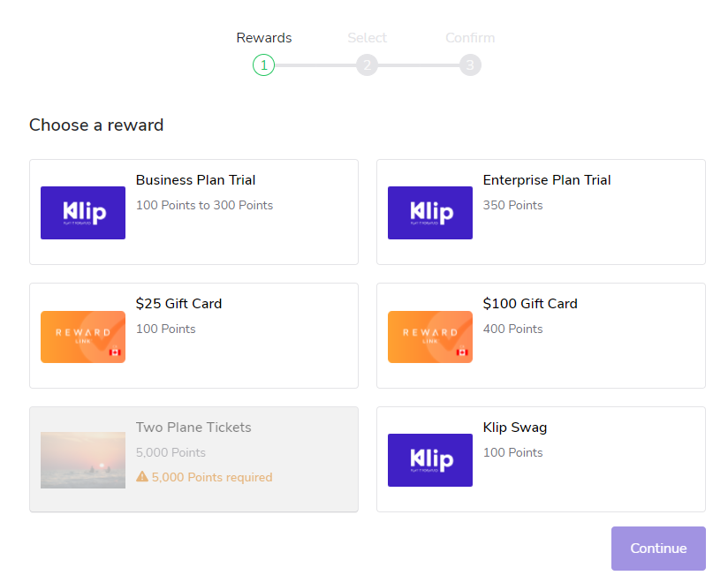Screen dimensions: 728x583
Task: Select the $100 Gift Card title
Action: tap(530, 304)
